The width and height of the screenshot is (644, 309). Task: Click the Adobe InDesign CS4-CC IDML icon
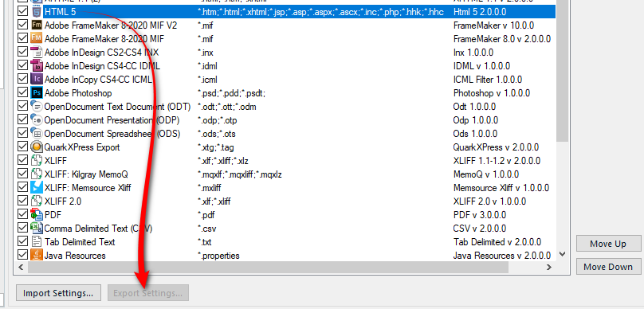pyautogui.click(x=36, y=66)
